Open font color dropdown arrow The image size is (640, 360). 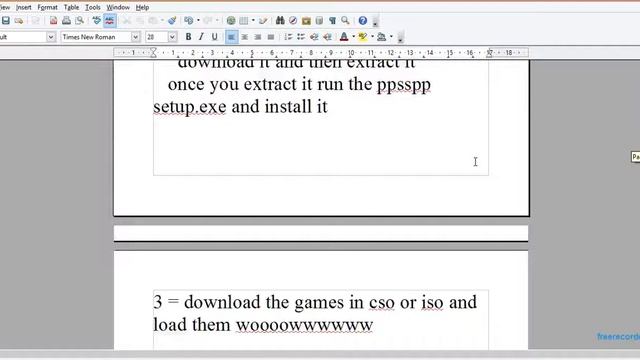point(353,37)
